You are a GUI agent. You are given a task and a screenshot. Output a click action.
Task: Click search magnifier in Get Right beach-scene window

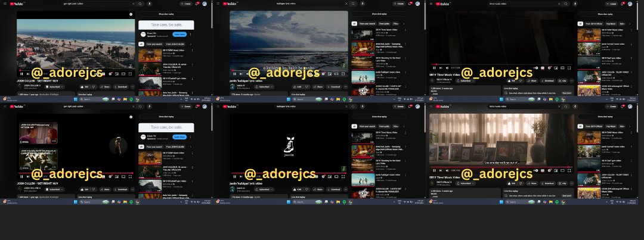tap(140, 4)
